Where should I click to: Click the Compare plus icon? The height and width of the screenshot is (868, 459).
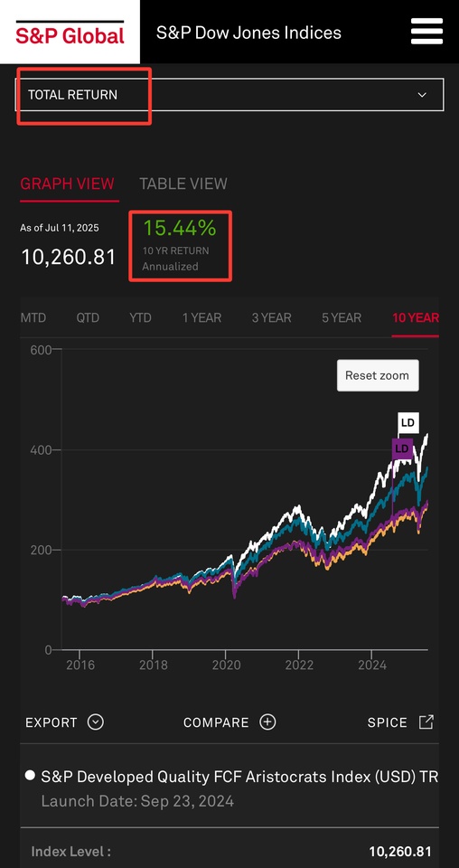[x=267, y=722]
